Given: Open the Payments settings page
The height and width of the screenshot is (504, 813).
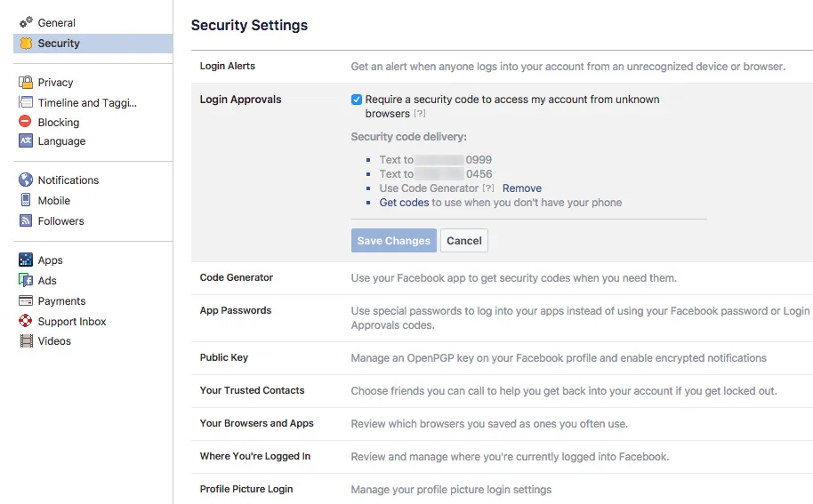Looking at the screenshot, I should (x=61, y=301).
